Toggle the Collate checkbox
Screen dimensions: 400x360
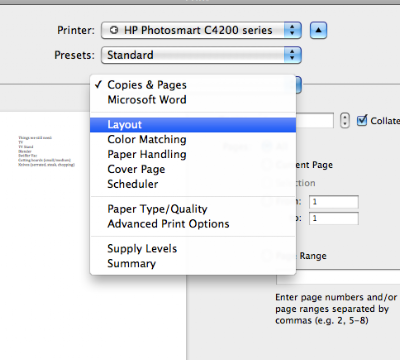tap(362, 120)
